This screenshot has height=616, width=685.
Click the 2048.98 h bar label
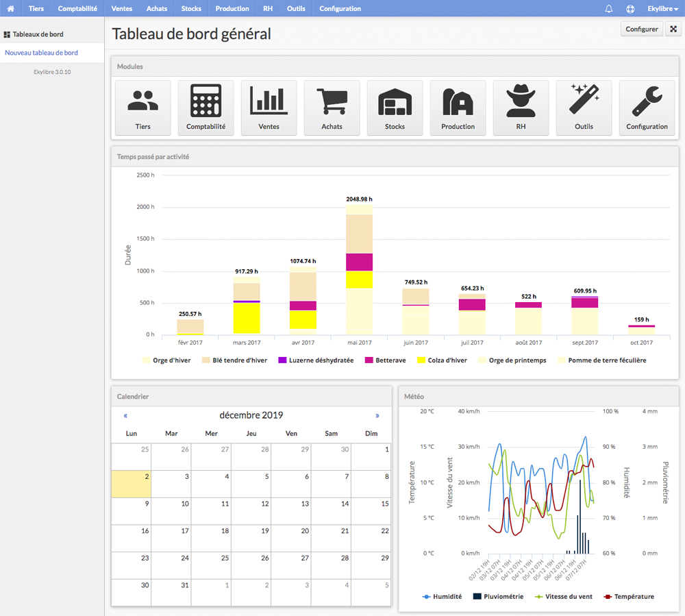tap(359, 199)
